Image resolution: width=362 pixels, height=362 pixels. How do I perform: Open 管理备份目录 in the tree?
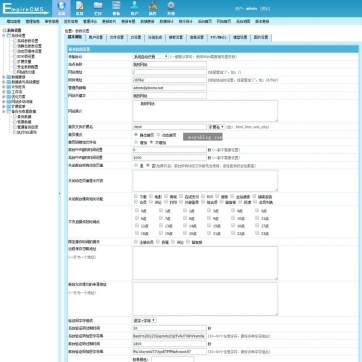coord(28,127)
